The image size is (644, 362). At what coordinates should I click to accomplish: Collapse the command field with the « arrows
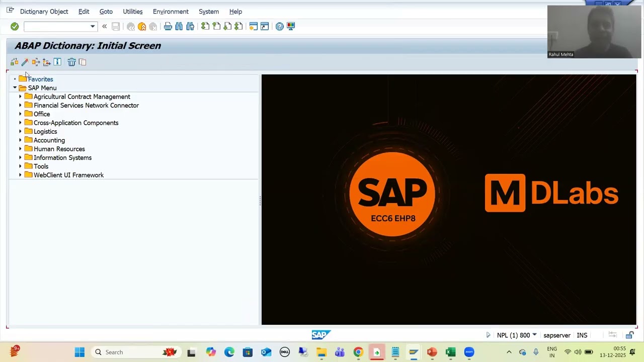pos(104,26)
